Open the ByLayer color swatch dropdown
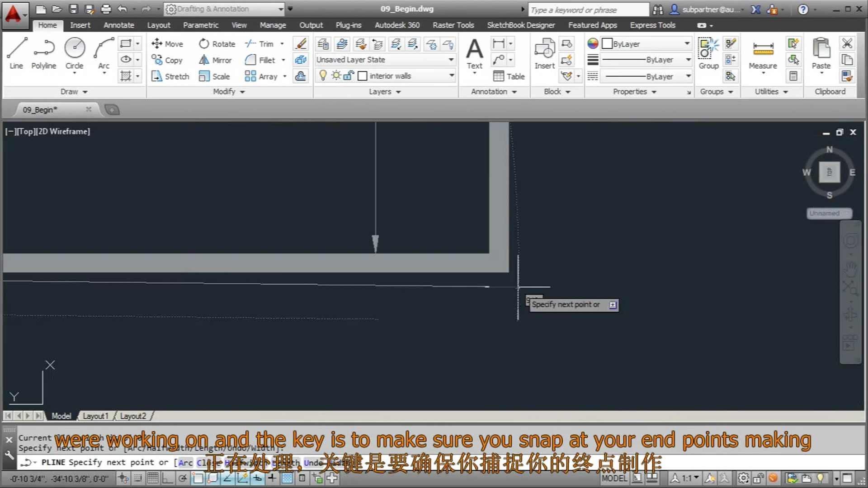The image size is (868, 488). click(x=688, y=43)
